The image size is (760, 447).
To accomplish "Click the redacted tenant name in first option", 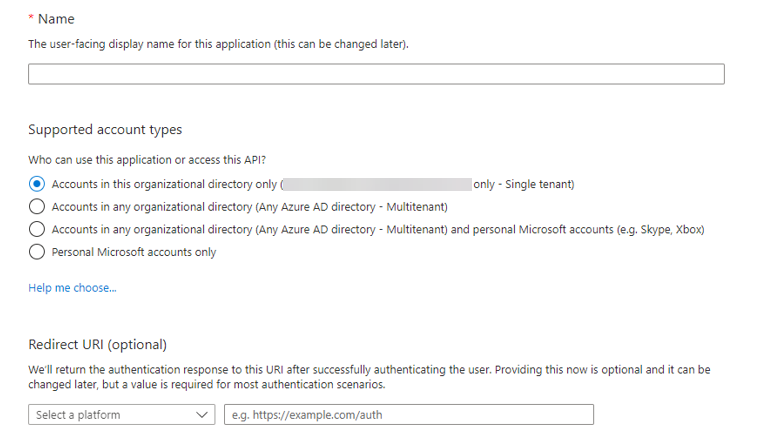I will point(377,184).
